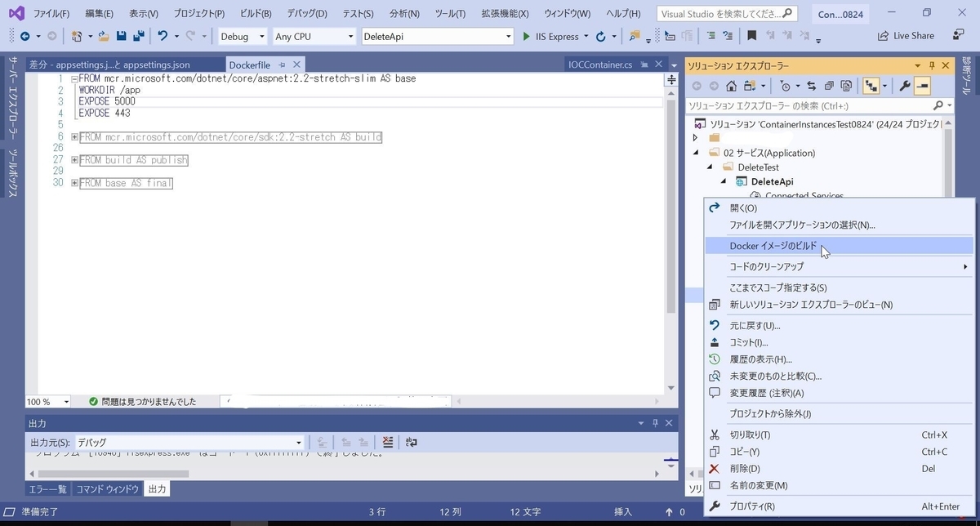This screenshot has width=980, height=526.
Task: Open the ツールボックス side tab
Action: (12, 173)
